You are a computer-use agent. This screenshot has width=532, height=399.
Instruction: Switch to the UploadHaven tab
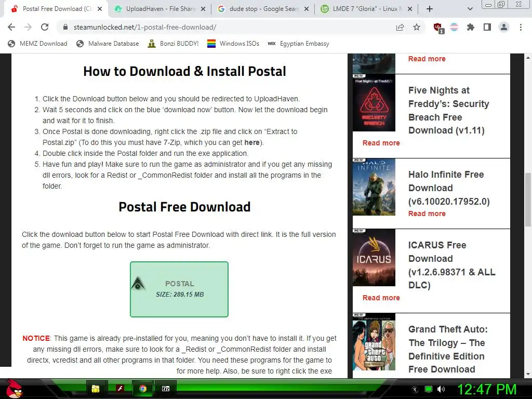[x=159, y=9]
